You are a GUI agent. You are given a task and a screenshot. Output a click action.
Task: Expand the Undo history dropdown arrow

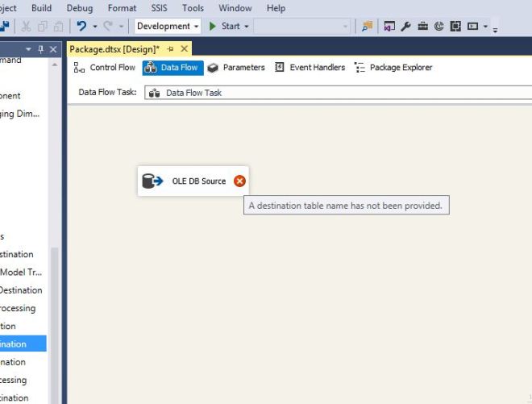[x=94, y=26]
